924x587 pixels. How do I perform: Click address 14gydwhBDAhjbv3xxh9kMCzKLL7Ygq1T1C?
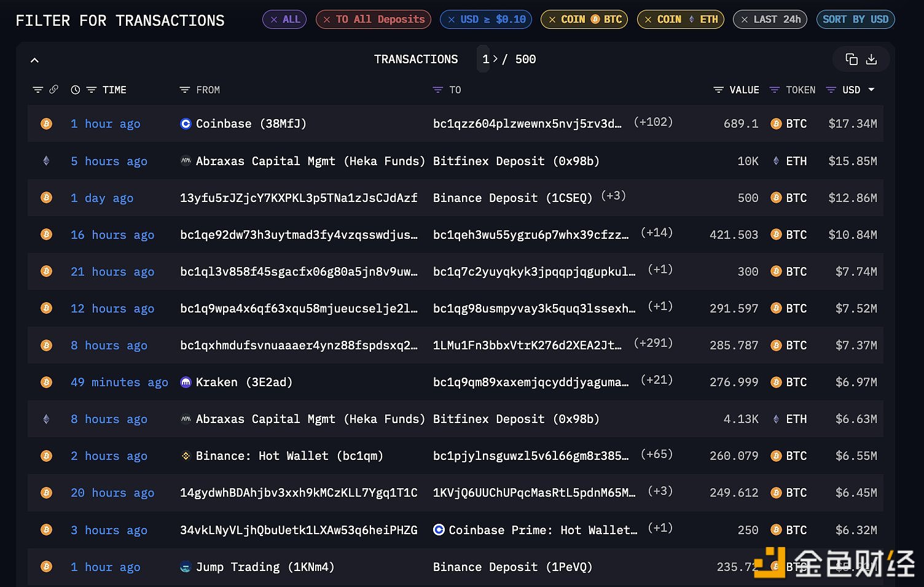pyautogui.click(x=299, y=492)
